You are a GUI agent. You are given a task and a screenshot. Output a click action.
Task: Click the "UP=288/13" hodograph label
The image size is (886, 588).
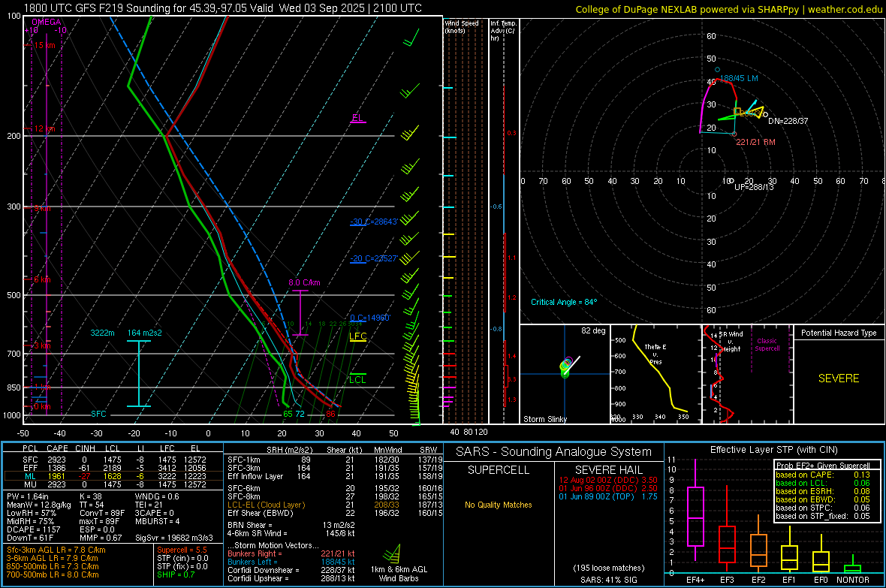coord(754,186)
